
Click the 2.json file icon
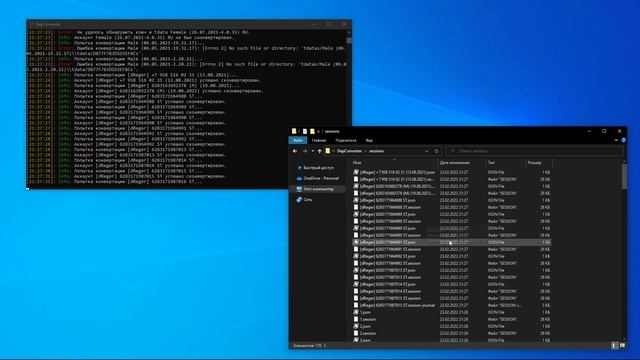pos(356,326)
